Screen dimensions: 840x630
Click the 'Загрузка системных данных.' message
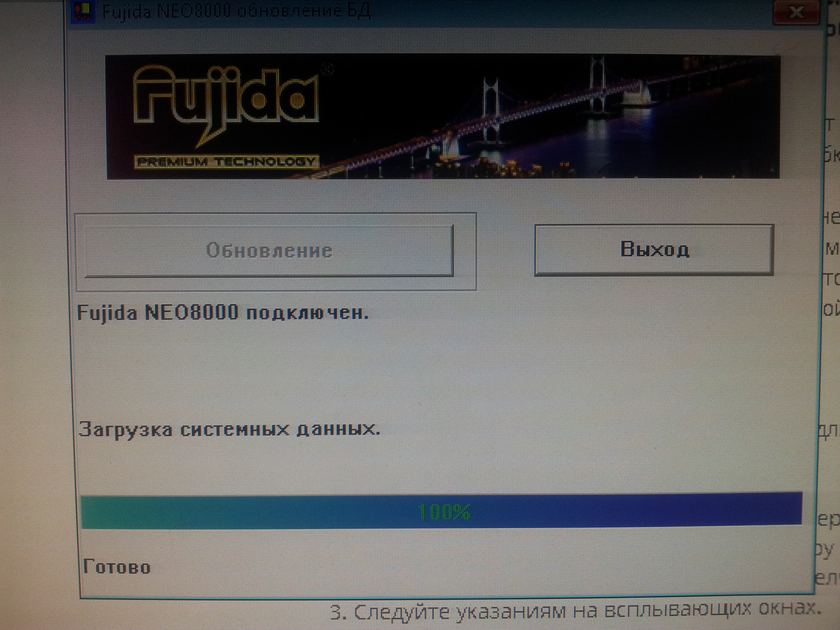coord(229,429)
